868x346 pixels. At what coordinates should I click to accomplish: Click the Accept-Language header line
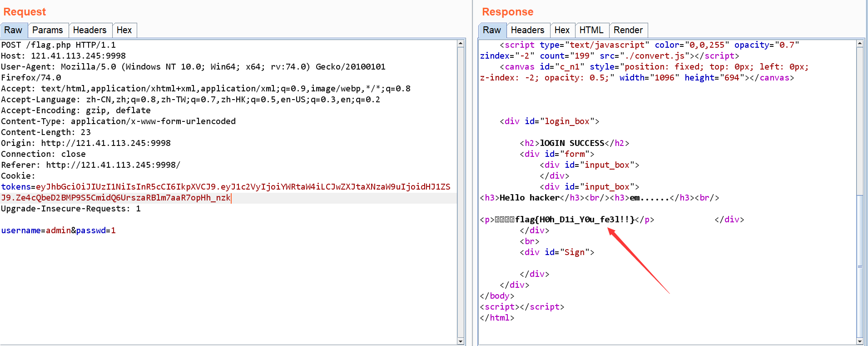click(191, 100)
